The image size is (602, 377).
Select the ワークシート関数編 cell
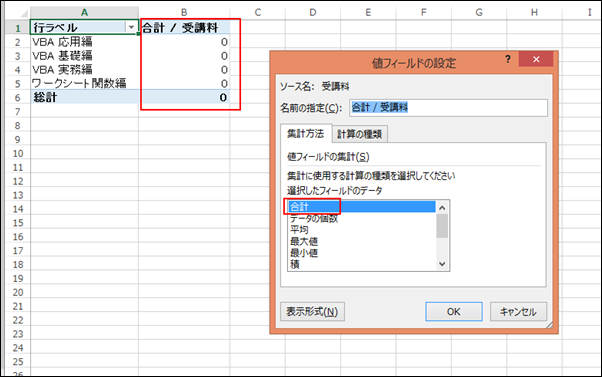84,83
